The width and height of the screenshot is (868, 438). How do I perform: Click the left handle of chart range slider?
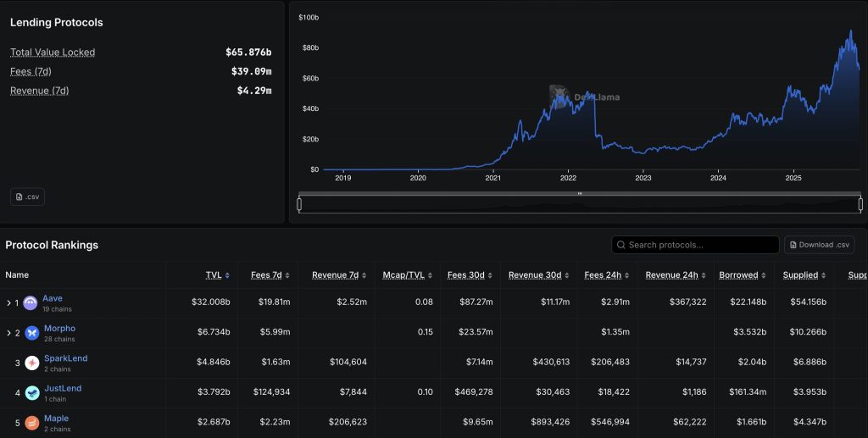[299, 203]
